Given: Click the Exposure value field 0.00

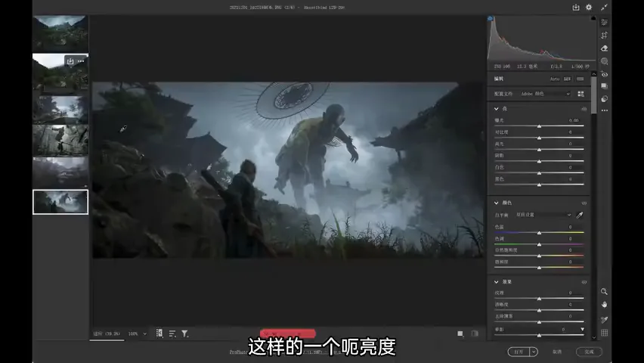Looking at the screenshot, I should click(x=574, y=120).
